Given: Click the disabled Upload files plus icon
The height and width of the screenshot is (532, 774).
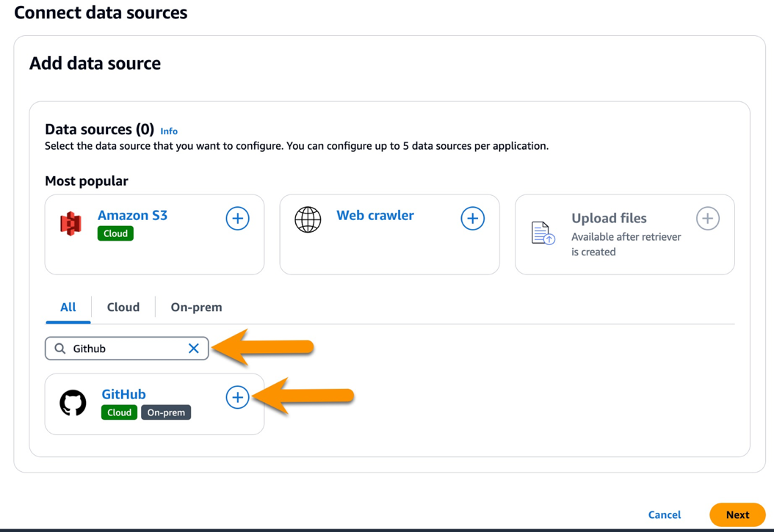Looking at the screenshot, I should (707, 218).
